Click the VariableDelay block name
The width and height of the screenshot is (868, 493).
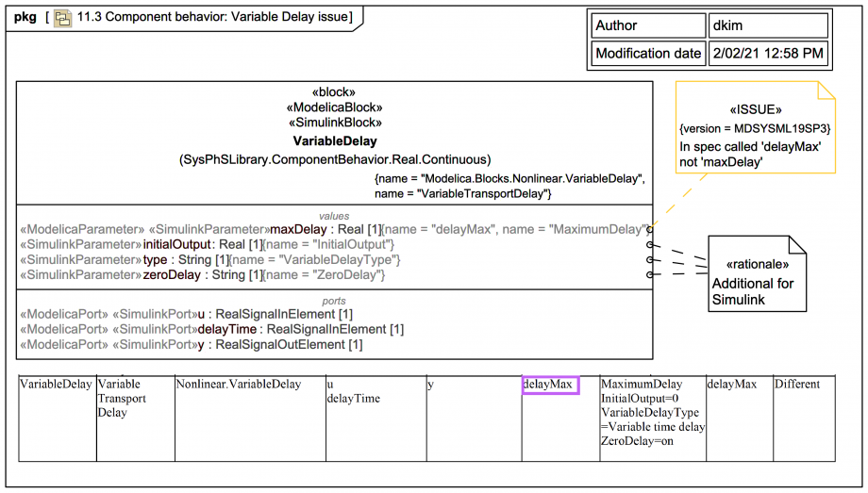[x=335, y=141]
